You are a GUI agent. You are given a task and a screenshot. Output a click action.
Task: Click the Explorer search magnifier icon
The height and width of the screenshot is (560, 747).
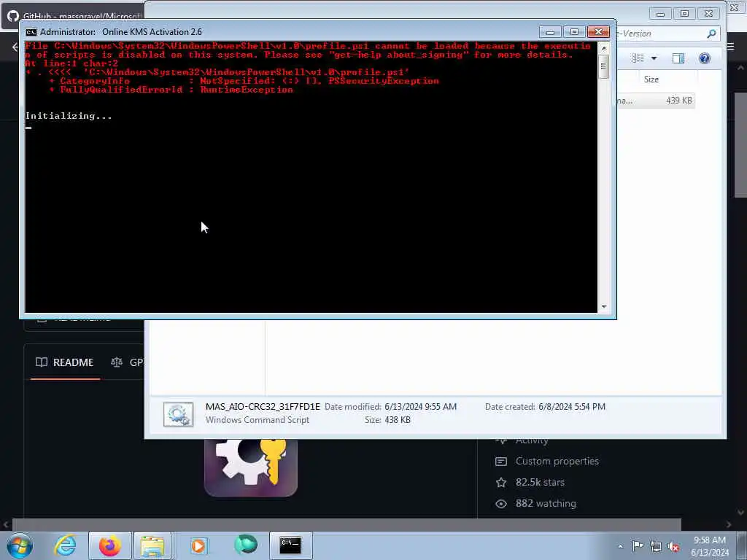[711, 34]
